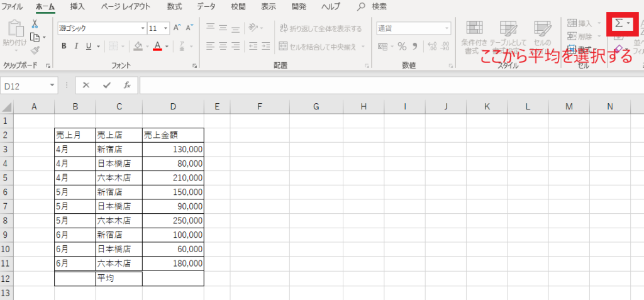Open the 游ゴシック font name dropdown

pos(143,28)
